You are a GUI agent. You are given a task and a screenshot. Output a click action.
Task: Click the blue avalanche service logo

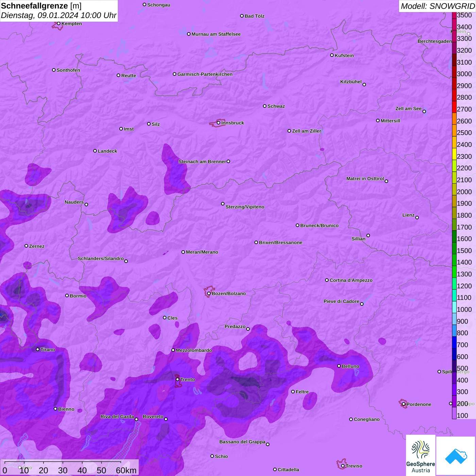coord(456,456)
